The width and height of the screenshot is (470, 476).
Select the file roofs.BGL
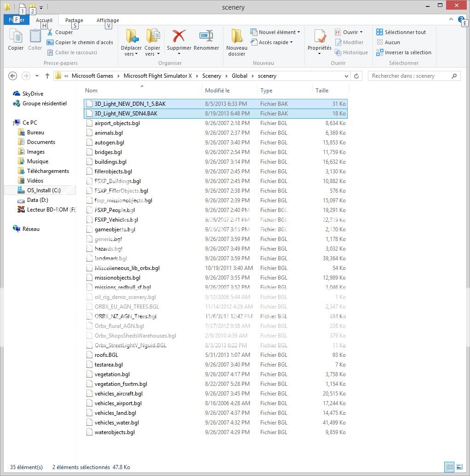click(216, 355)
